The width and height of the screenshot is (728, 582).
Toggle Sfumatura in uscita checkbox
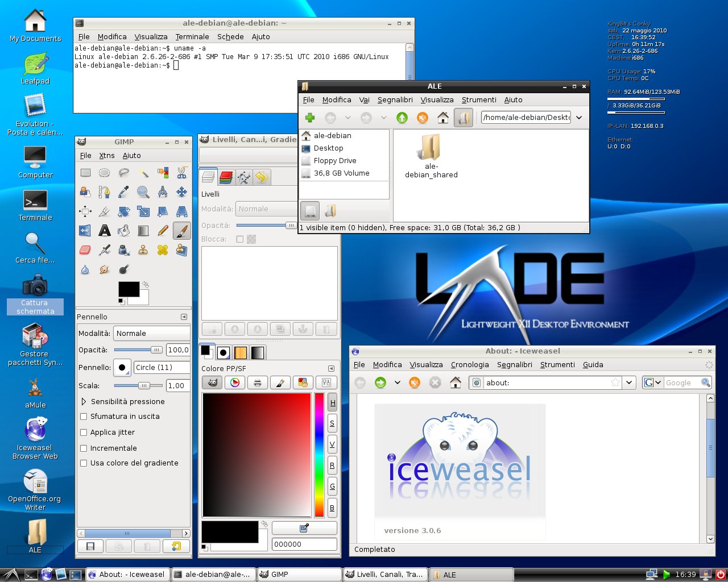pyautogui.click(x=84, y=417)
